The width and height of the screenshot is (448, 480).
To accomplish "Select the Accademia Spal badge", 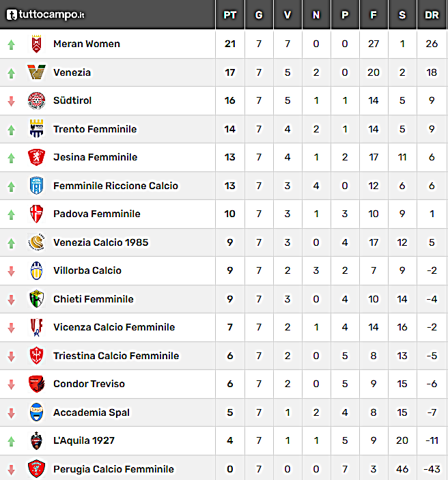I will coord(36,412).
